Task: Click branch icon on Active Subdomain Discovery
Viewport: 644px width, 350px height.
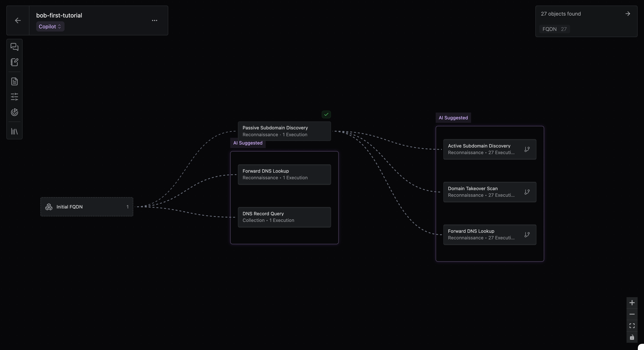Action: [527, 149]
